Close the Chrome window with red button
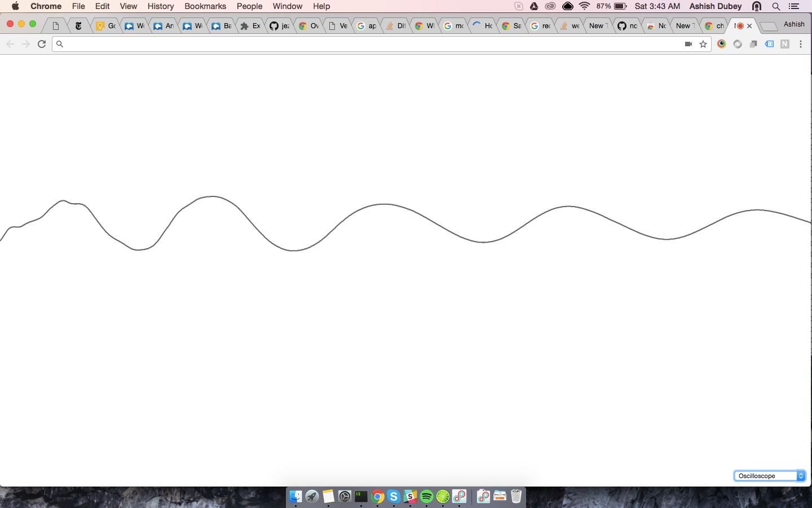This screenshot has width=812, height=508. tap(10, 24)
